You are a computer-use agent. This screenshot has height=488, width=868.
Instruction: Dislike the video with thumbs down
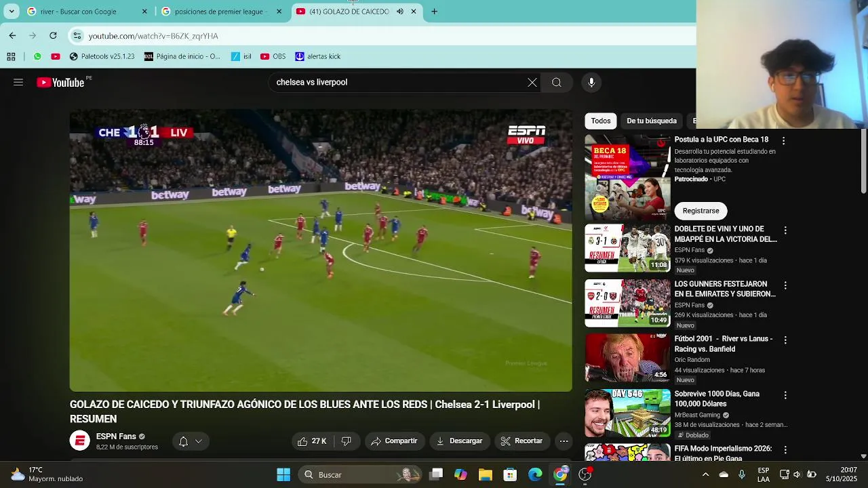[346, 441]
